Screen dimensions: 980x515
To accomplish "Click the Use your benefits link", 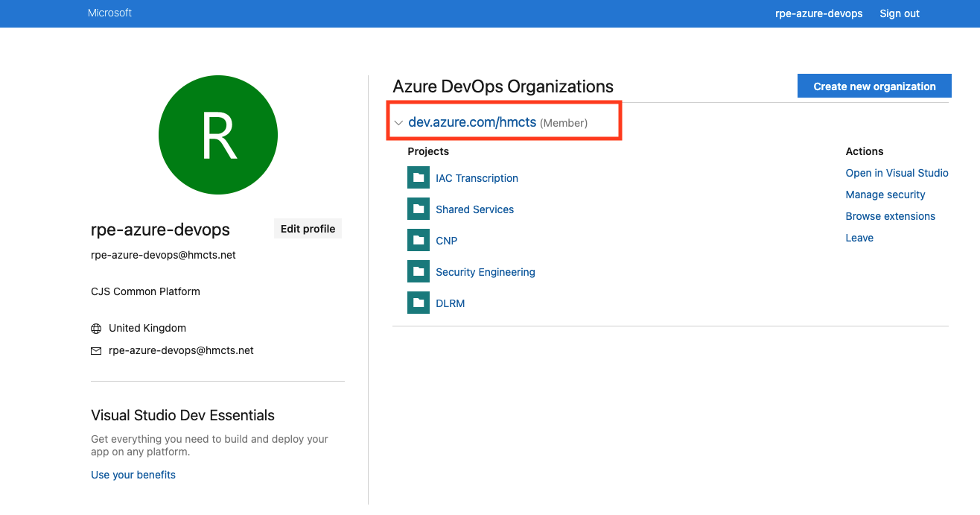I will tap(133, 475).
